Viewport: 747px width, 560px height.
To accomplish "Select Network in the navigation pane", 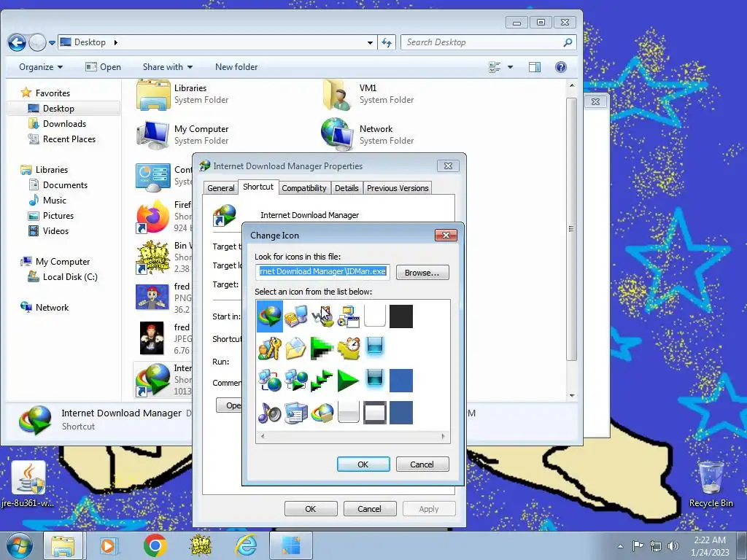I will [x=52, y=308].
